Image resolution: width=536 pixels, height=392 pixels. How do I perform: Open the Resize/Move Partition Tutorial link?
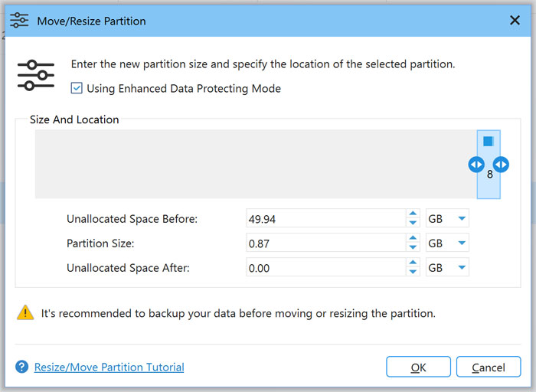[109, 367]
